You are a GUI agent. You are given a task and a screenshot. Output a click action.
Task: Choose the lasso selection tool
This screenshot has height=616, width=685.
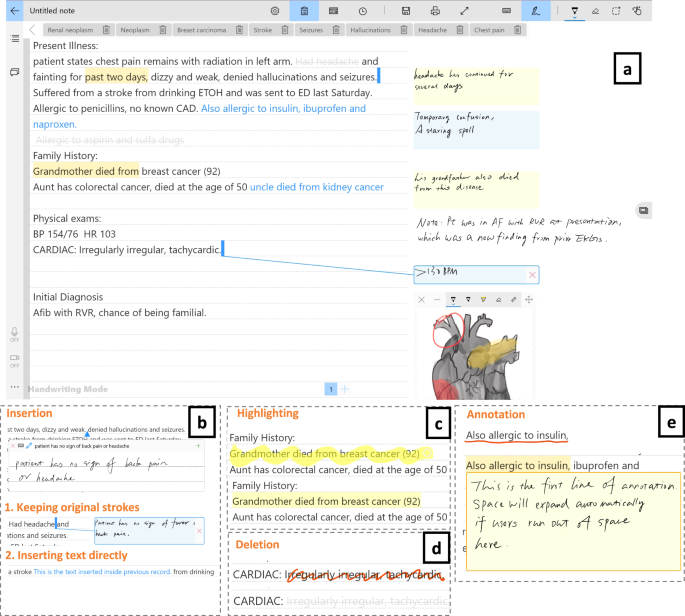pos(616,10)
